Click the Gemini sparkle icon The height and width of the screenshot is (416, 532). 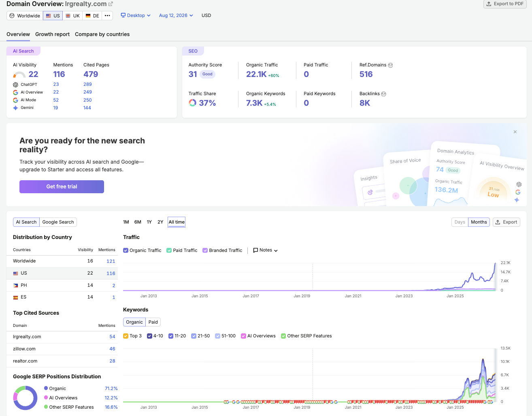point(15,108)
